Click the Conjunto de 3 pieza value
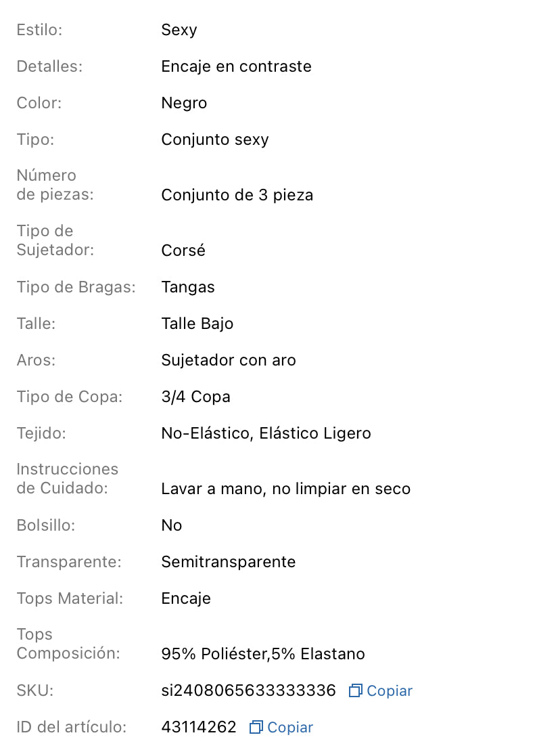560x750 pixels. coord(237,196)
